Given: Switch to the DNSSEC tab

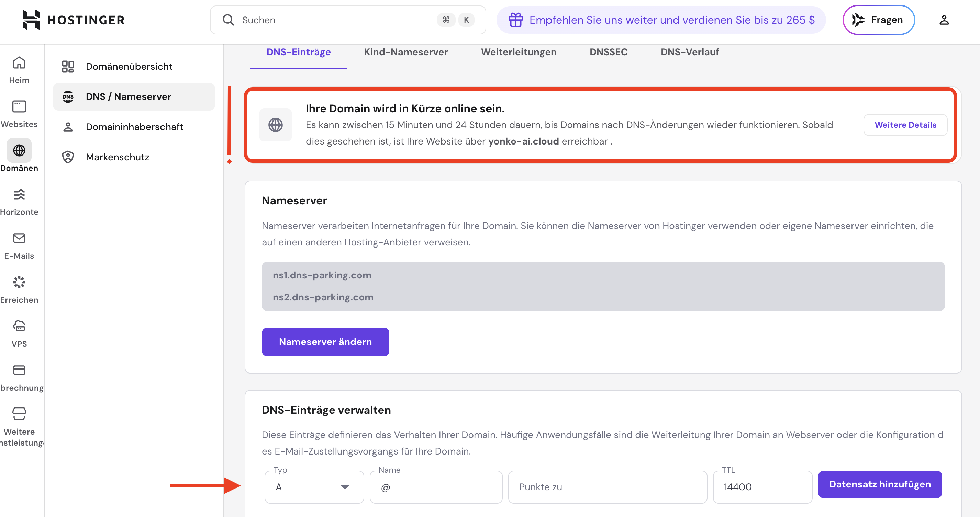Looking at the screenshot, I should [608, 52].
